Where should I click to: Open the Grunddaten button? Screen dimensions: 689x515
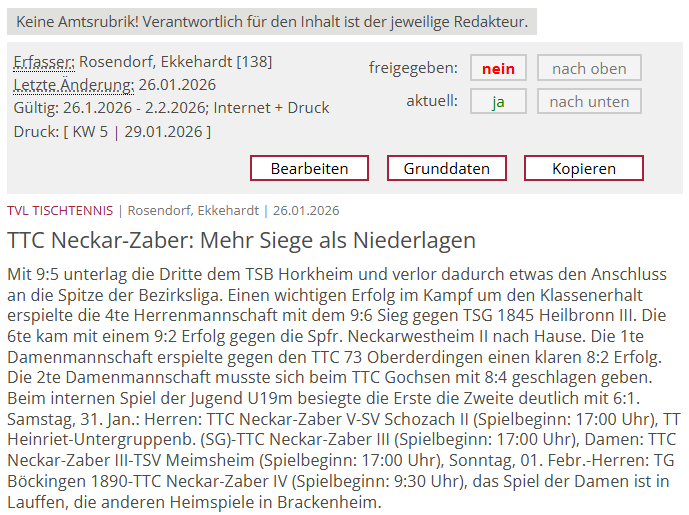click(446, 168)
